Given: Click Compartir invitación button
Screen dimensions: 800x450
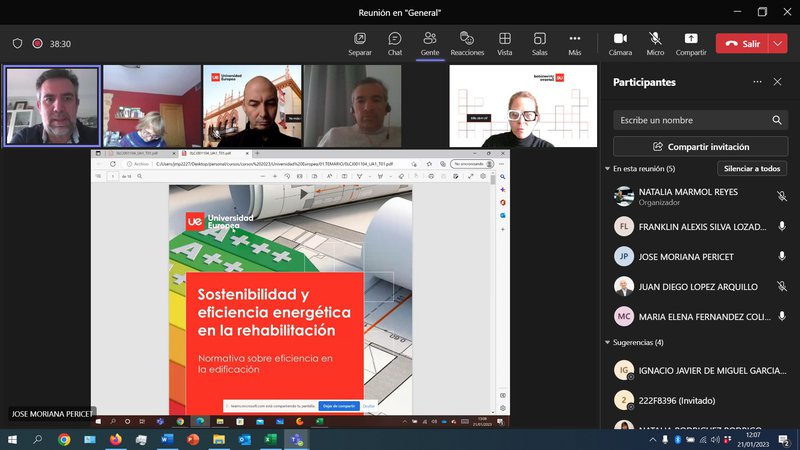Looking at the screenshot, I should (700, 147).
